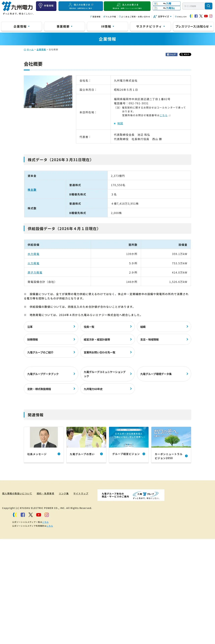The width and height of the screenshot is (215, 644).
Task: Expand the 文字サイズ font size dropdown
Action: [x=162, y=17]
